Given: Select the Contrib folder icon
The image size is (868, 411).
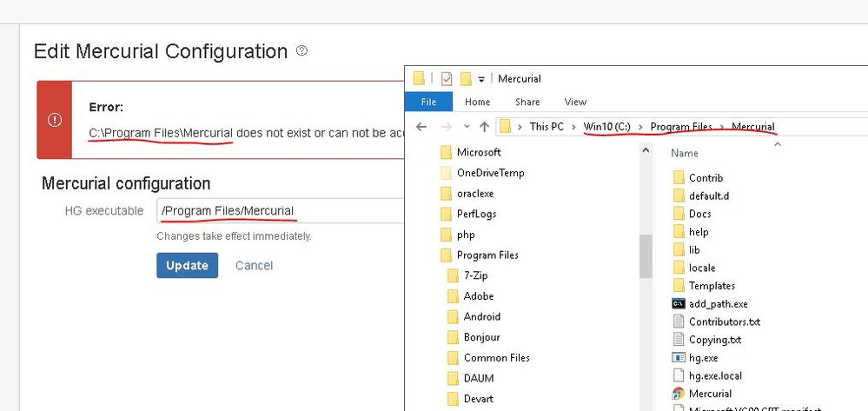Looking at the screenshot, I should coord(679,178).
